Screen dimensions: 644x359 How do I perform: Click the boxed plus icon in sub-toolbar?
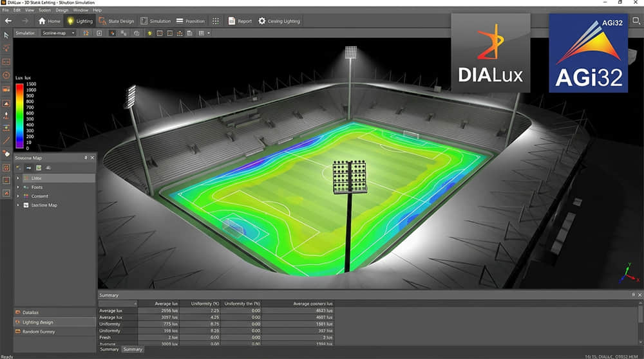(99, 33)
